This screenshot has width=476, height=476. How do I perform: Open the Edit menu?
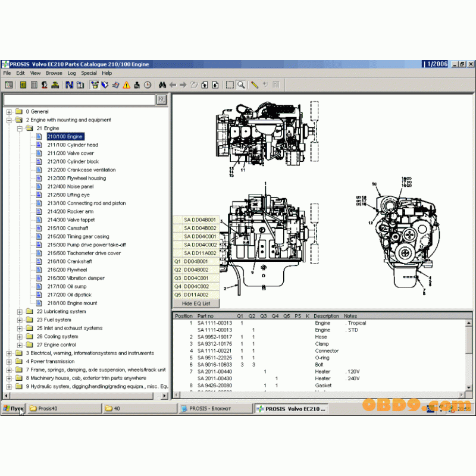click(x=20, y=73)
